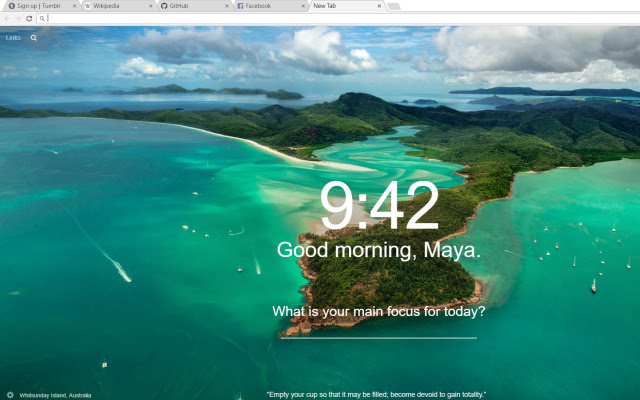The image size is (640, 400).
Task: Switch to the GitHub tab
Action: point(195,6)
